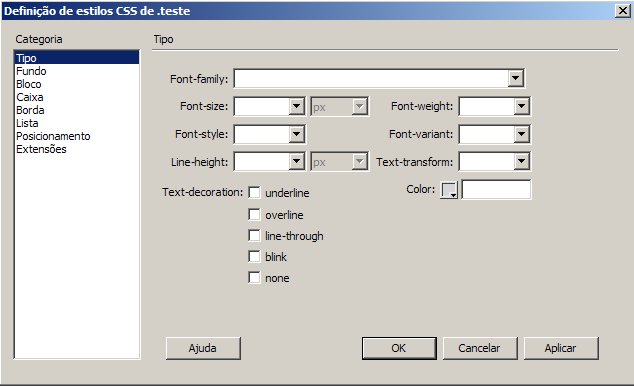This screenshot has height=386, width=634.
Task: Open the Font-style dropdown
Action: coord(297,134)
